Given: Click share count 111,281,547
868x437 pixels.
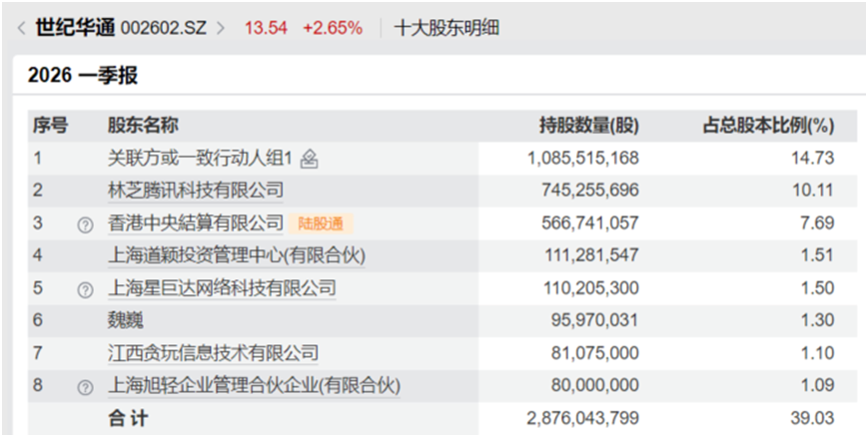Looking at the screenshot, I should tap(590, 255).
